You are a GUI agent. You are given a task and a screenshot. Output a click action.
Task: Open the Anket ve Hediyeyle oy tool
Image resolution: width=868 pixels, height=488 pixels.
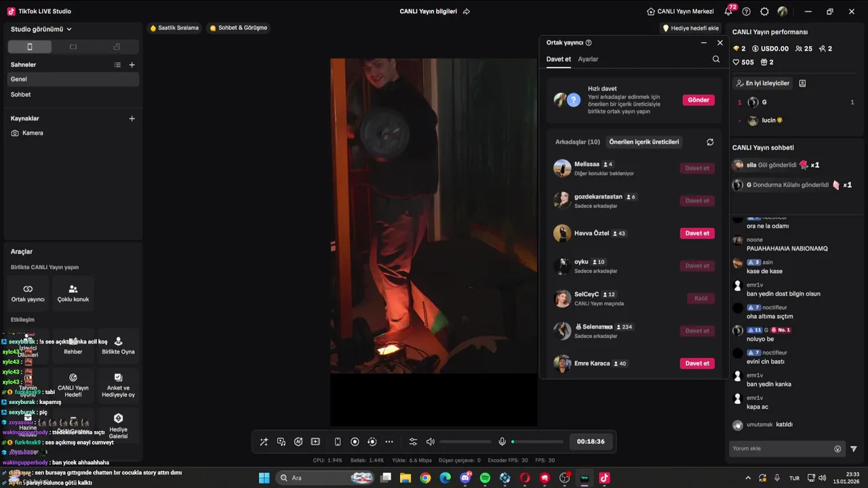[118, 384]
